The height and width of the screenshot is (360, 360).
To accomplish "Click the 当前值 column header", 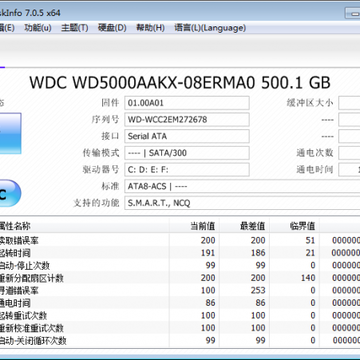I will (x=194, y=226).
